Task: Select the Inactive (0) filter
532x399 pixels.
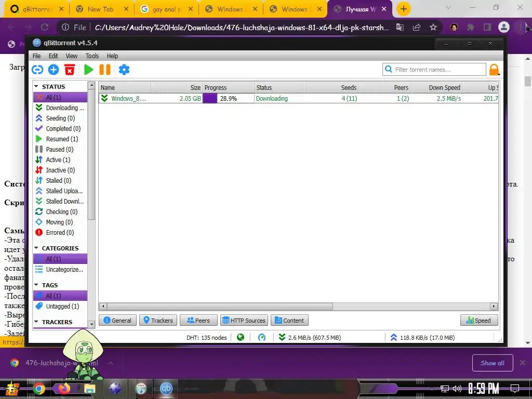Action: pyautogui.click(x=60, y=170)
